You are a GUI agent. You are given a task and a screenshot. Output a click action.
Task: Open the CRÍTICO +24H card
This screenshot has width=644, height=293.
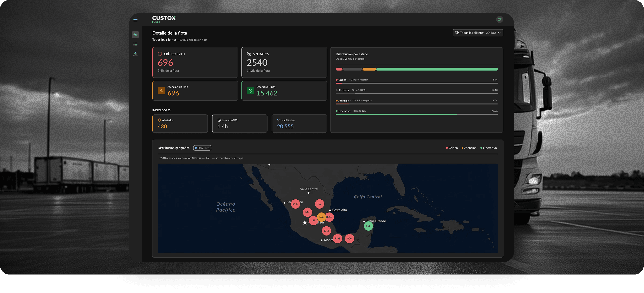[x=195, y=62]
